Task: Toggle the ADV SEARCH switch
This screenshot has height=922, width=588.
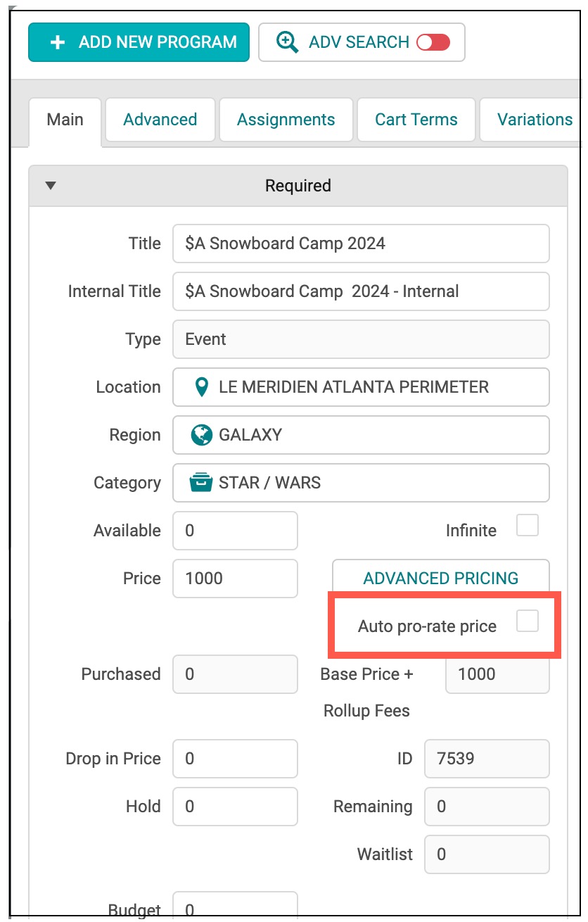Action: pos(433,42)
